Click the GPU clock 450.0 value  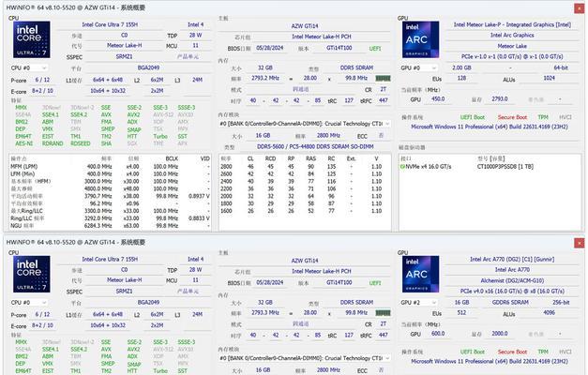pyautogui.click(x=438, y=99)
